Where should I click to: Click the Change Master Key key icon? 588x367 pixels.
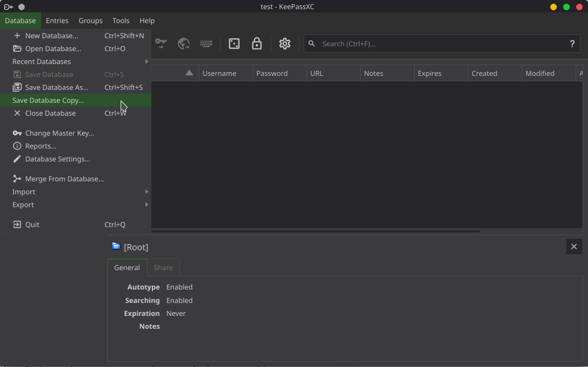point(17,133)
